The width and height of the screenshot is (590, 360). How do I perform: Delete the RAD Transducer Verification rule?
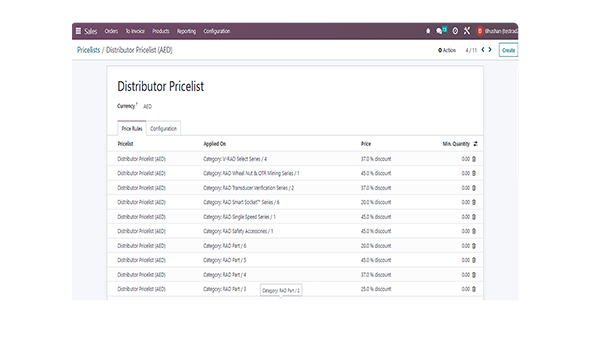[474, 188]
